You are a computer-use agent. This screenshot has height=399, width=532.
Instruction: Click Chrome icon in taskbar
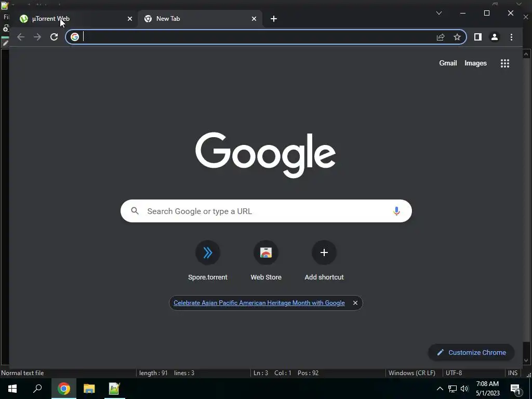pos(64,389)
